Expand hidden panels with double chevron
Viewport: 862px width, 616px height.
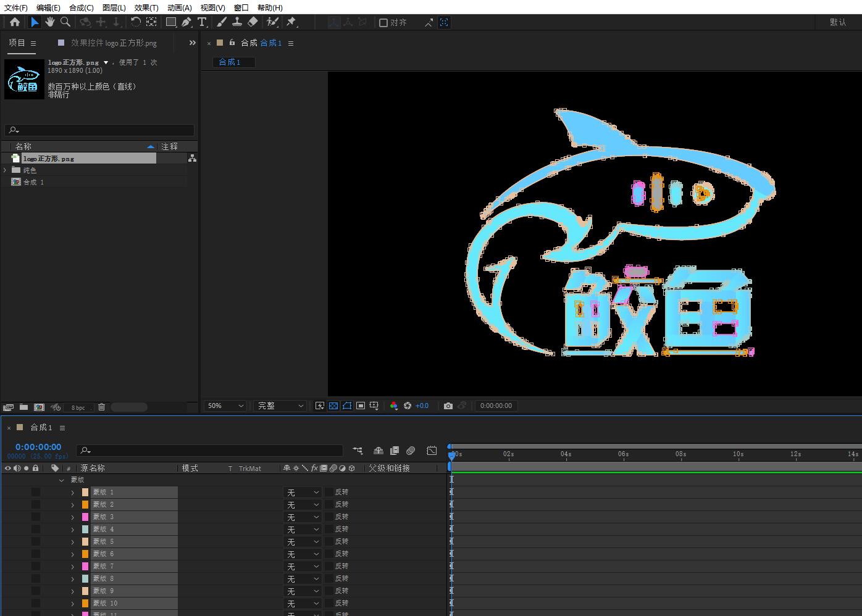pyautogui.click(x=192, y=43)
